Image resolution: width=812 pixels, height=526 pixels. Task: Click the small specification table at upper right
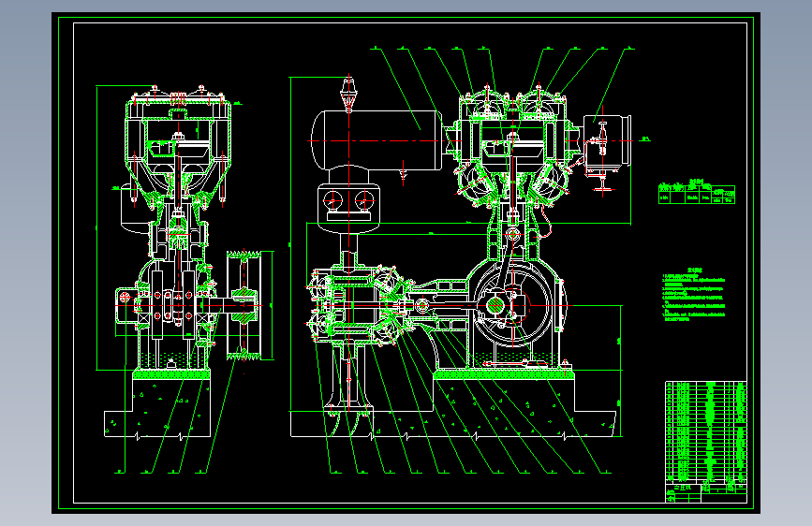click(x=697, y=192)
